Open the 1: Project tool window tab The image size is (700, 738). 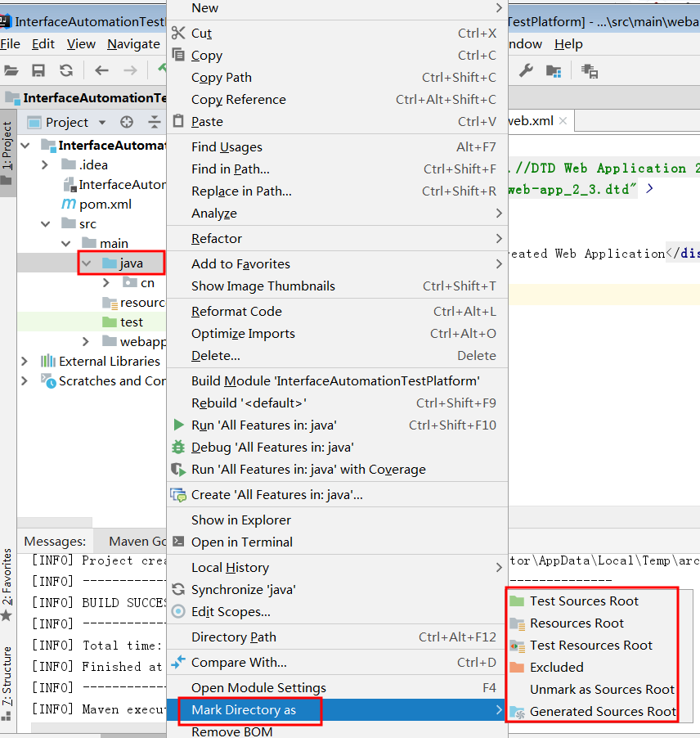7,153
